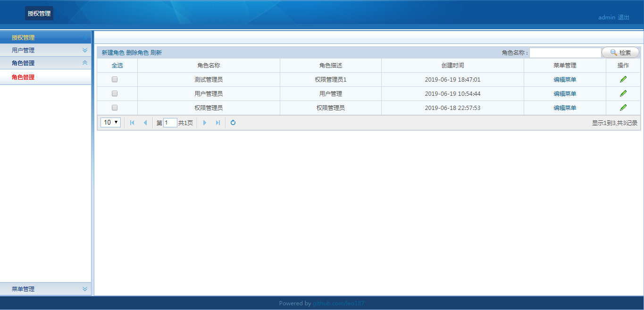644x310 pixels.
Task: Click the 退出 logout link
Action: pyautogui.click(x=624, y=17)
